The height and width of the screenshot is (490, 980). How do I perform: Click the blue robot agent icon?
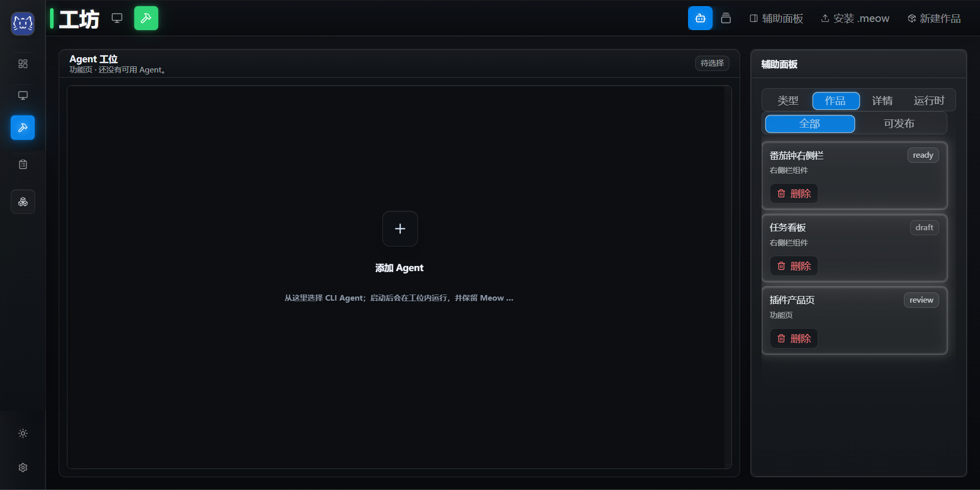[x=700, y=18]
